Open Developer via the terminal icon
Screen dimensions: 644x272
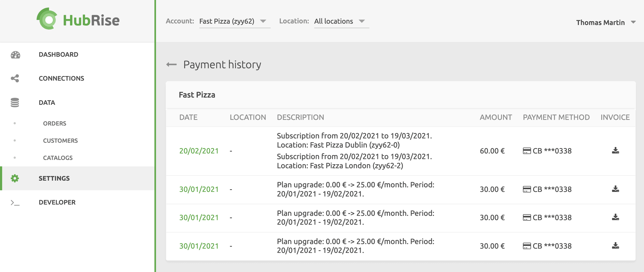click(15, 202)
